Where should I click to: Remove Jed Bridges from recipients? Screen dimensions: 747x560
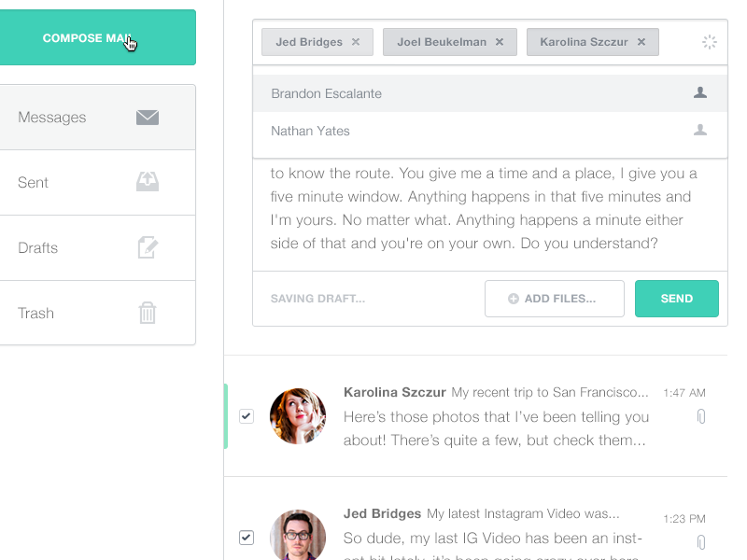356,42
